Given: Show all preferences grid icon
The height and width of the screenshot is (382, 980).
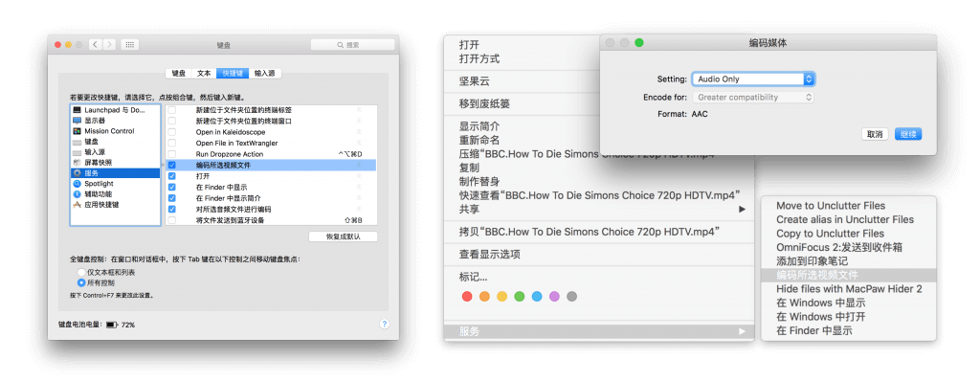Looking at the screenshot, I should 129,44.
